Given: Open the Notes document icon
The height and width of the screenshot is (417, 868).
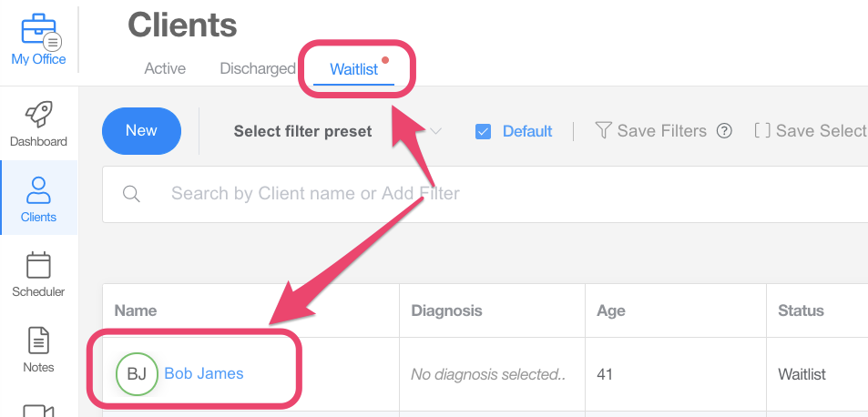Looking at the screenshot, I should point(38,341).
